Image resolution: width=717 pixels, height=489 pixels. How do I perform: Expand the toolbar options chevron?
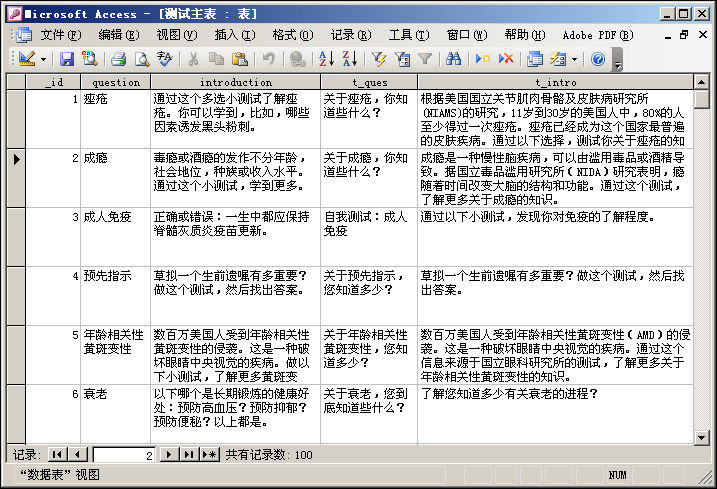[617, 59]
